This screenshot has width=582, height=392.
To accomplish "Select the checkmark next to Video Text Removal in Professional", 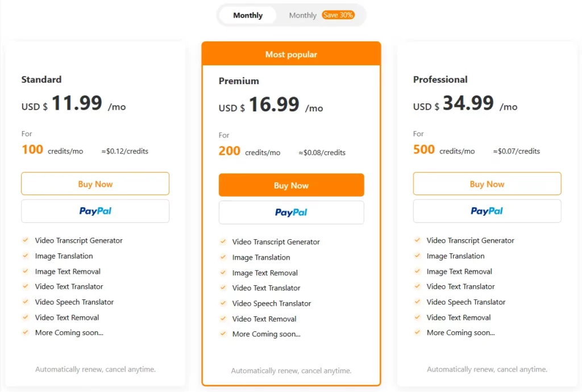I will coord(418,317).
